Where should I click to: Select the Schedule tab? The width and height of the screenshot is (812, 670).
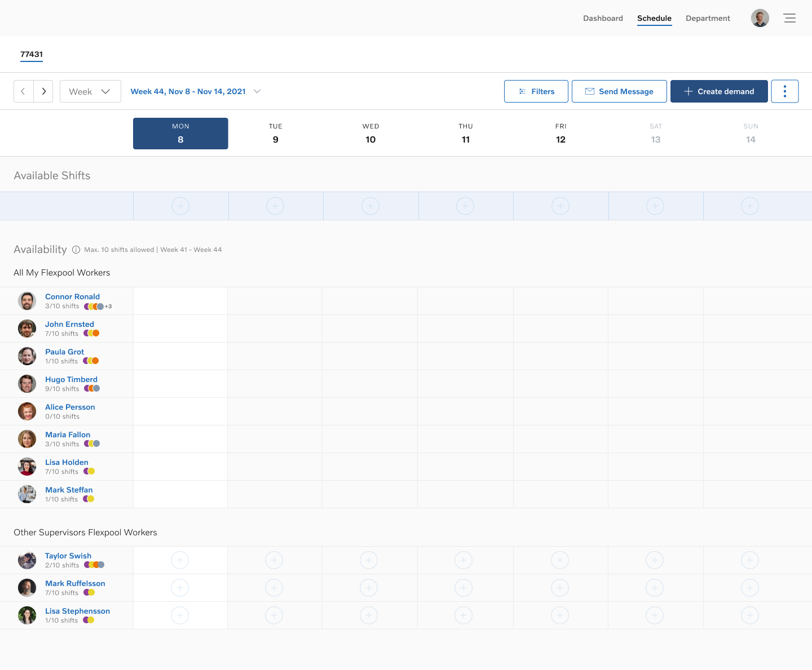click(654, 18)
